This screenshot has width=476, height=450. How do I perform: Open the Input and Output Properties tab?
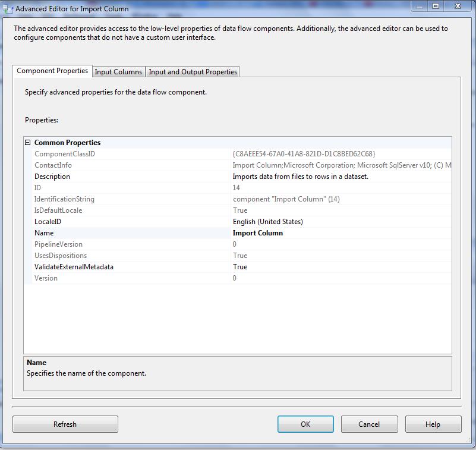pos(193,72)
